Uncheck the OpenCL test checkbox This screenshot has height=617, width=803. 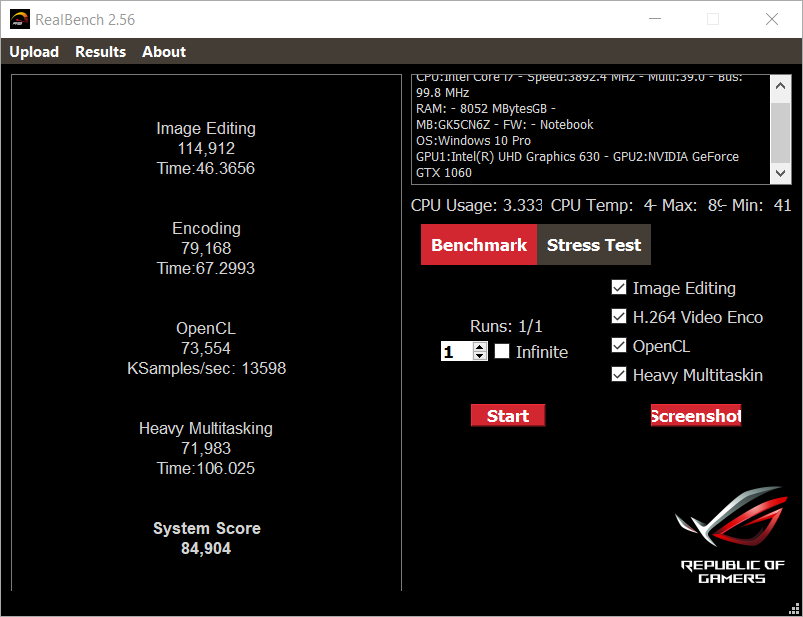[x=619, y=346]
